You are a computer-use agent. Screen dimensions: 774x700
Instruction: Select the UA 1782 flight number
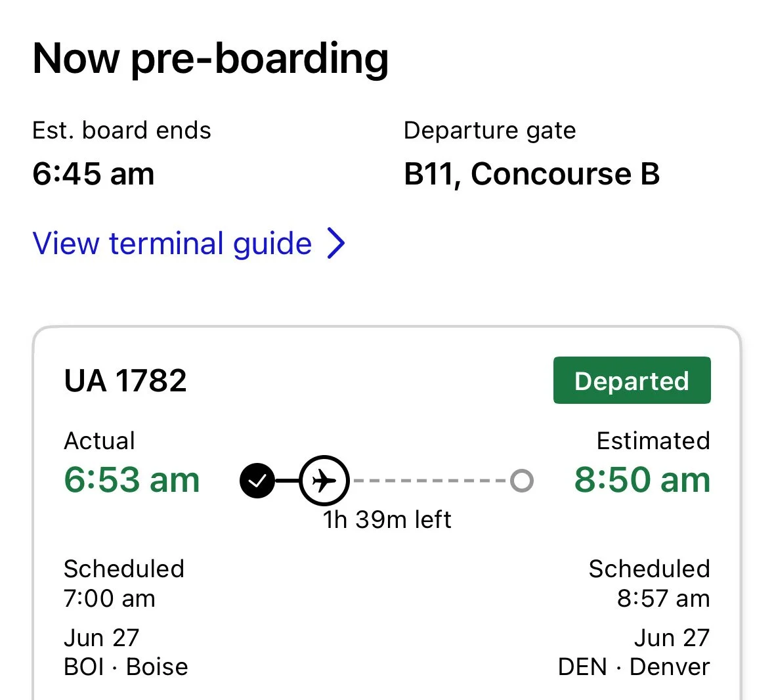point(125,381)
